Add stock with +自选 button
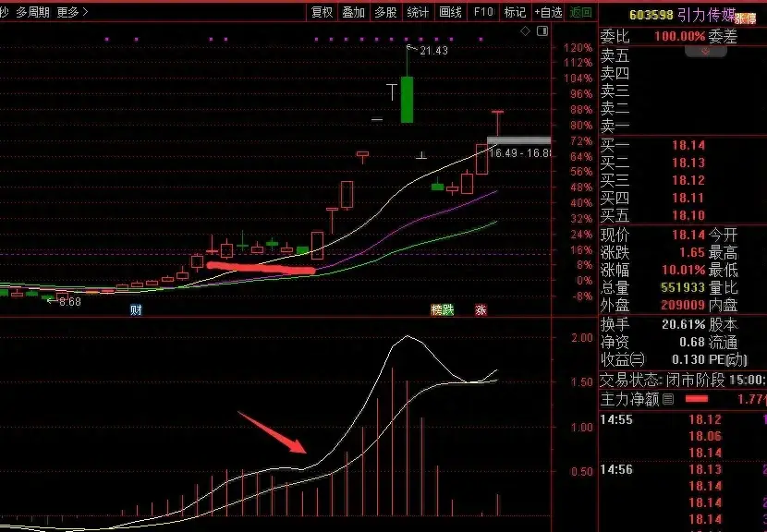This screenshot has width=767, height=532. click(x=548, y=12)
